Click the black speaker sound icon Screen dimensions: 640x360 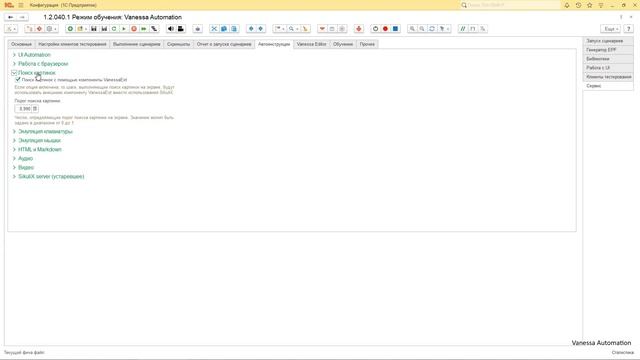coord(171,29)
